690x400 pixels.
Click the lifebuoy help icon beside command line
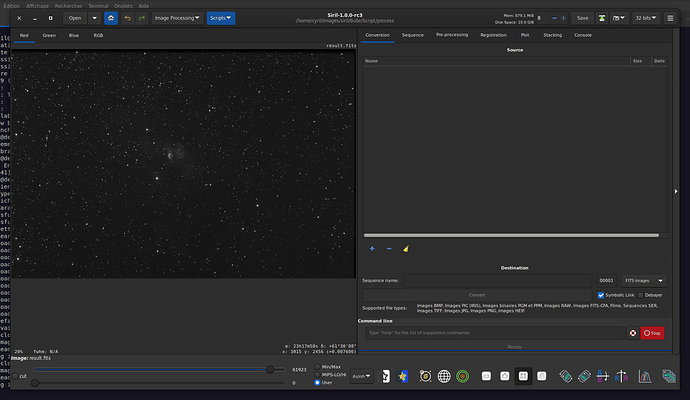point(632,333)
